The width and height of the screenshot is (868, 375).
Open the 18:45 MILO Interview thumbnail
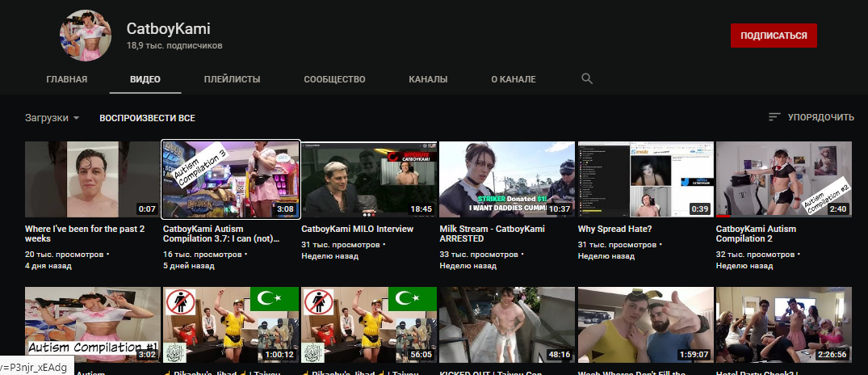pyautogui.click(x=369, y=179)
